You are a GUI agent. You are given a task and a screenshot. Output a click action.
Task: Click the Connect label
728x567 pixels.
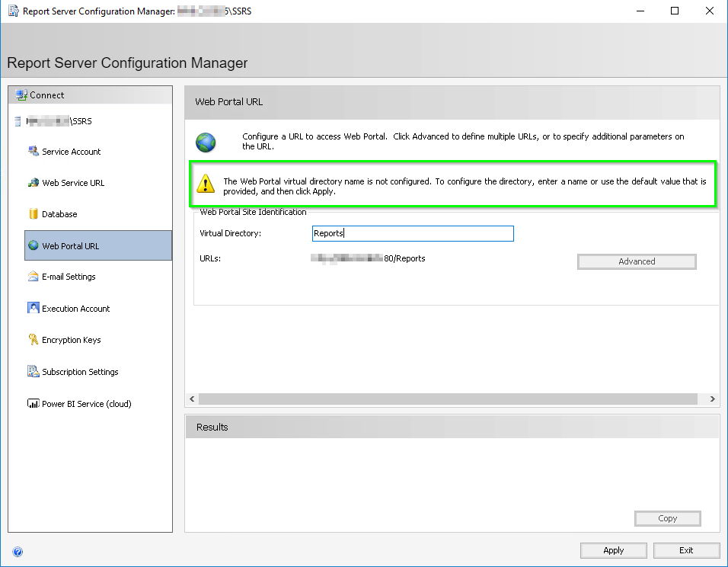[x=47, y=95]
